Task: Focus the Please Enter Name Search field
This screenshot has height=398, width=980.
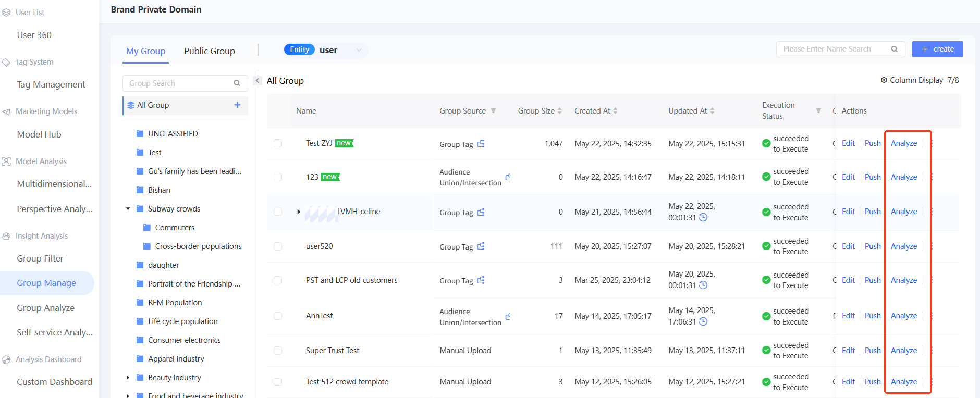Action: click(x=833, y=49)
